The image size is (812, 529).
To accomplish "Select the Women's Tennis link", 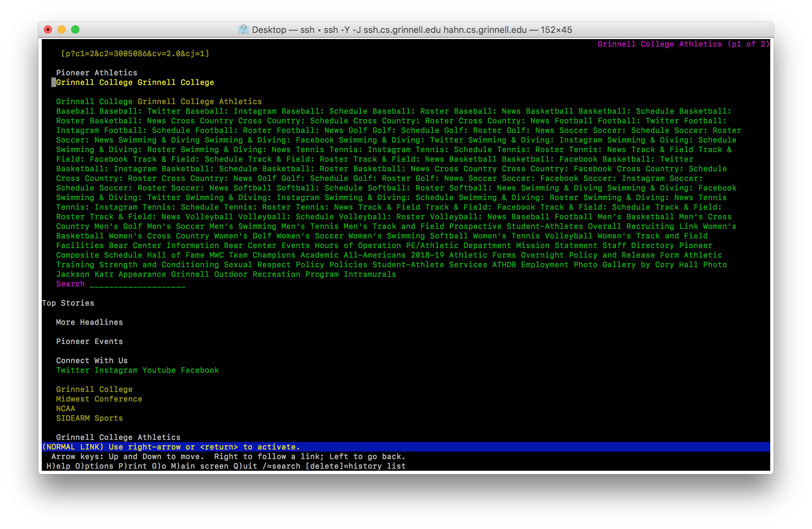I will tap(506, 236).
